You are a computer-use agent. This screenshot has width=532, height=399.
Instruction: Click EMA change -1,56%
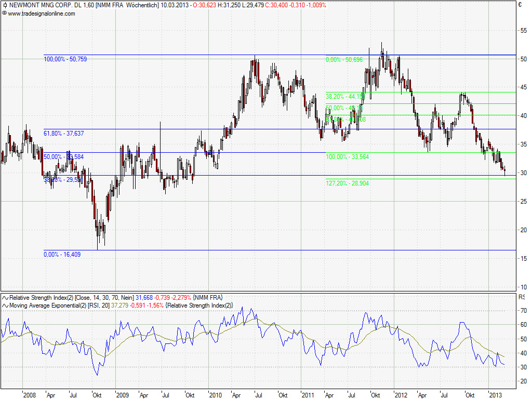pyautogui.click(x=155, y=305)
